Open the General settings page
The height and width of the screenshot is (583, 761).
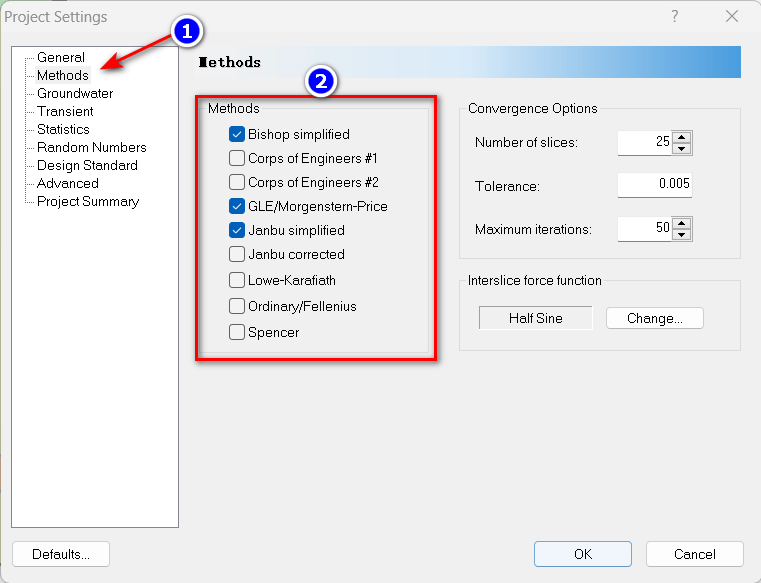click(x=60, y=57)
